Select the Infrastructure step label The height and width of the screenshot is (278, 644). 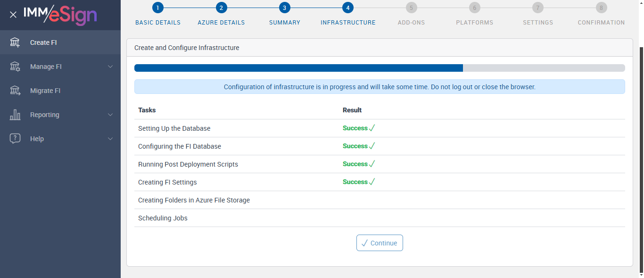click(x=348, y=23)
